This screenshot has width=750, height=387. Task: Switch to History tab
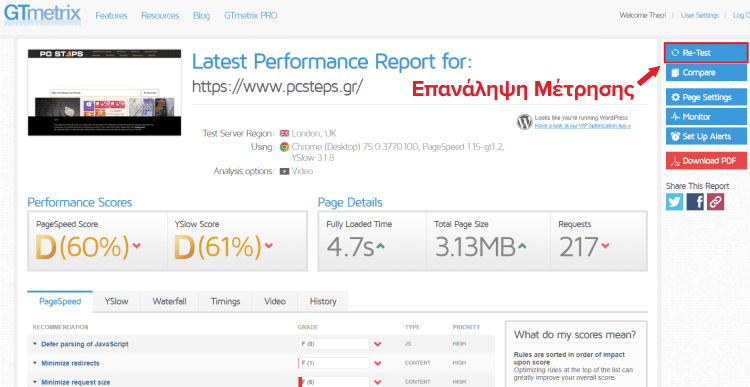(323, 301)
